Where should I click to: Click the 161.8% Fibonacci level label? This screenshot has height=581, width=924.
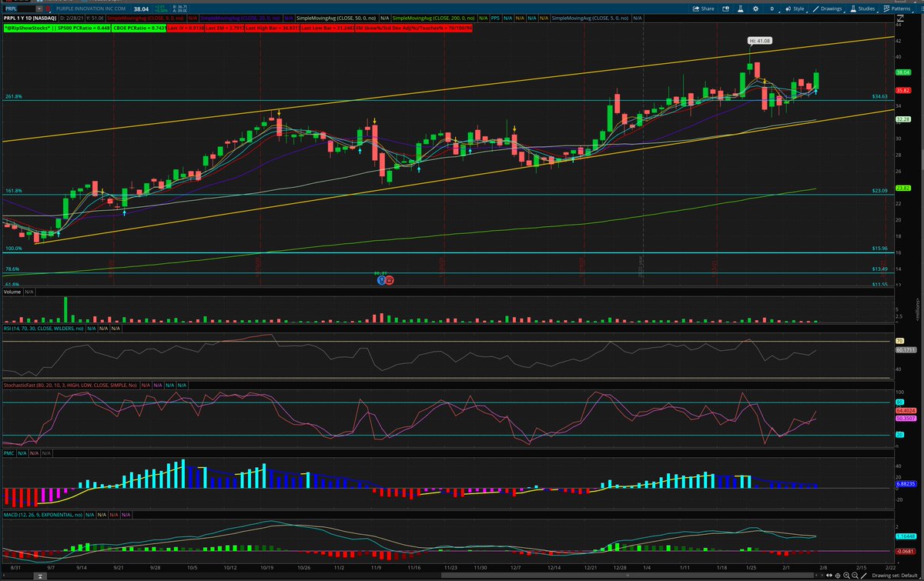pos(13,191)
